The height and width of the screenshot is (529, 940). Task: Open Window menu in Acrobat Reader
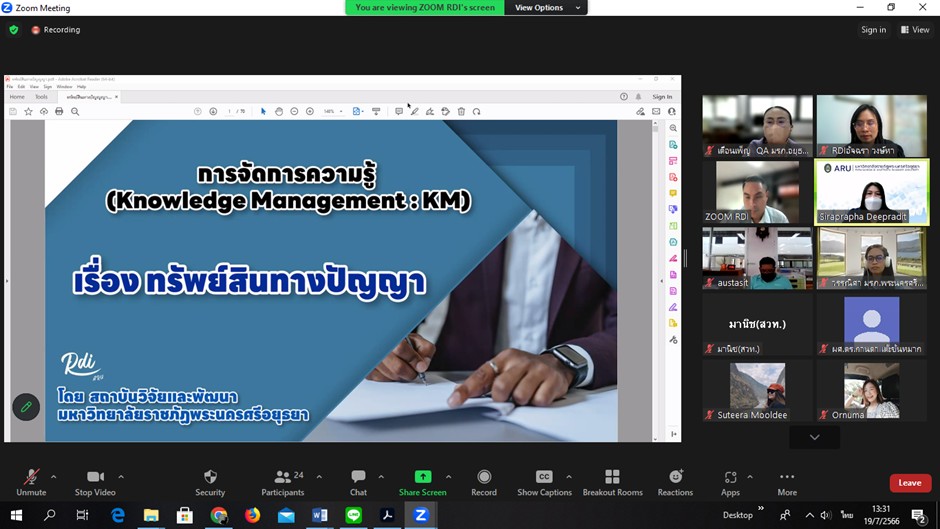coord(64,87)
